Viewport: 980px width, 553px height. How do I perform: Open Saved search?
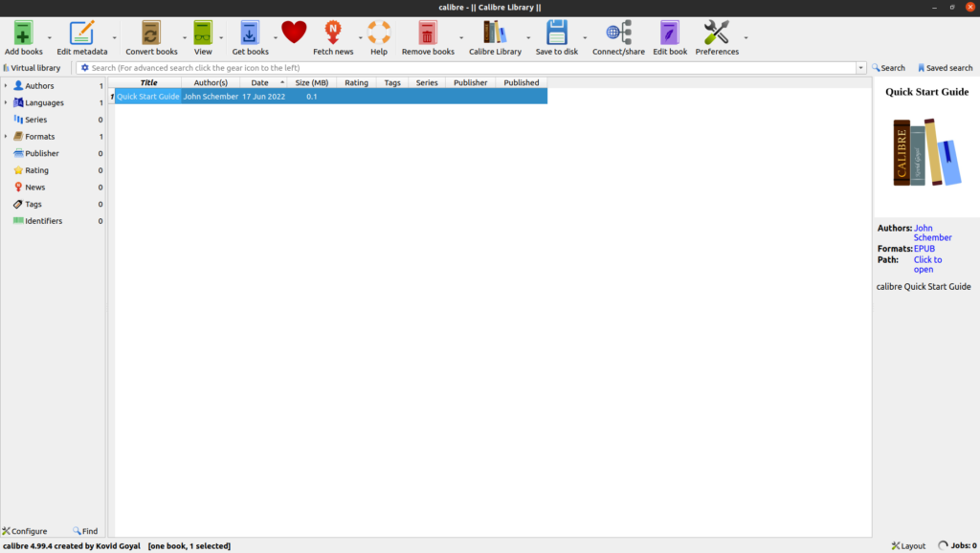[945, 68]
